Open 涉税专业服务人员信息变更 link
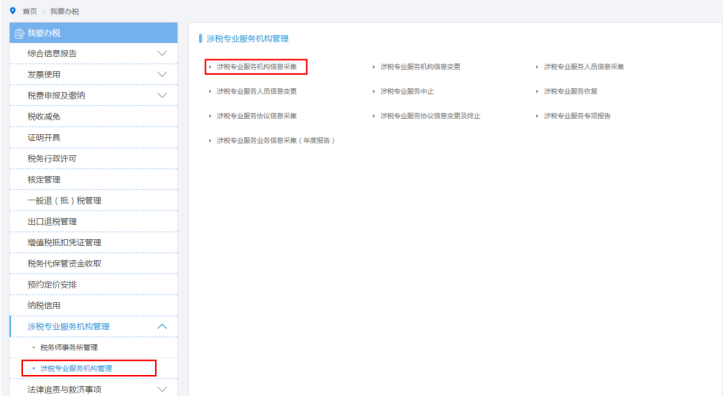724x396 pixels. point(257,91)
